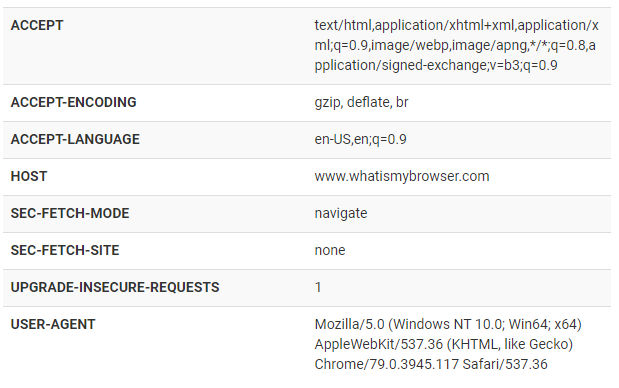
Task: Click the ACCEPT-ENCODING header label
Action: [73, 102]
